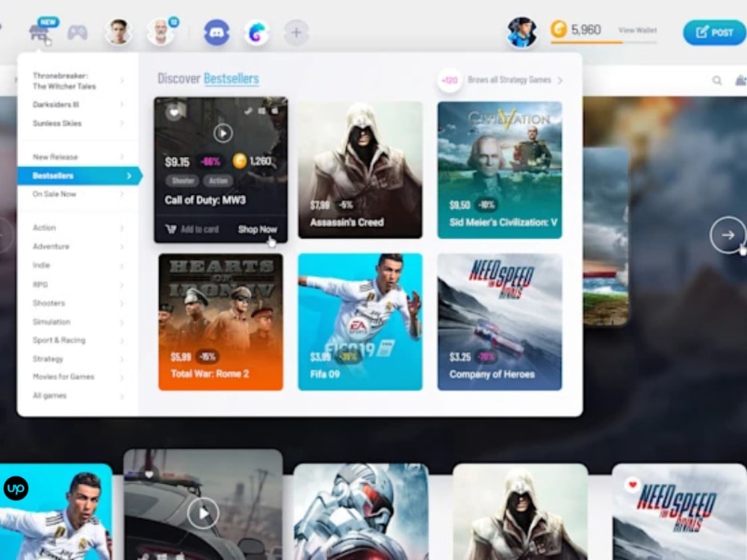747x560 pixels.
Task: Open the young man's profile avatar
Action: pyautogui.click(x=118, y=32)
